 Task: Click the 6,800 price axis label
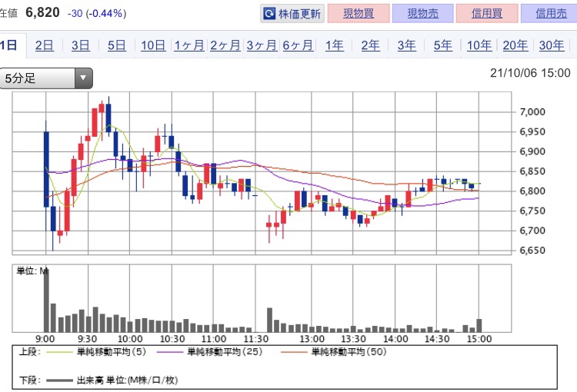pos(532,191)
